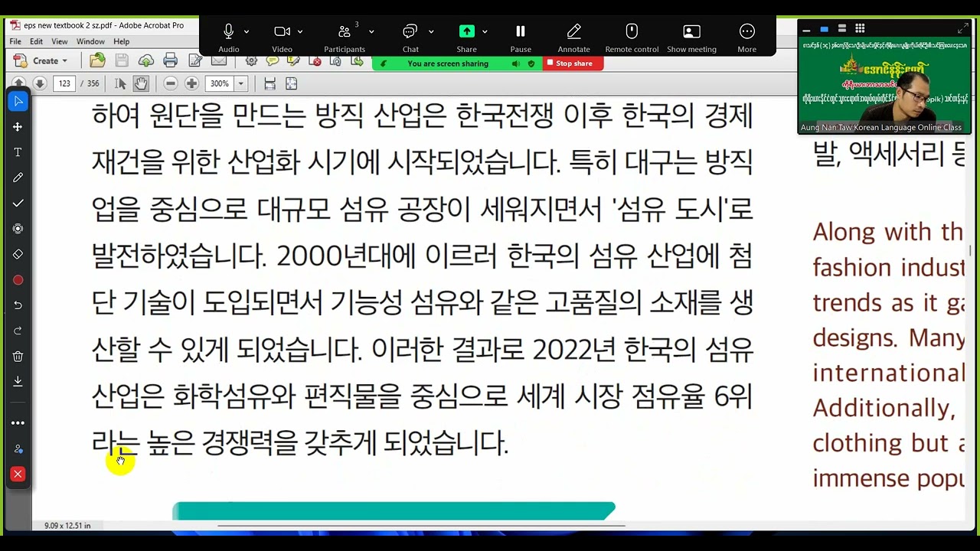This screenshot has height=551, width=980.
Task: Click the page number field showing 123
Action: pos(65,83)
